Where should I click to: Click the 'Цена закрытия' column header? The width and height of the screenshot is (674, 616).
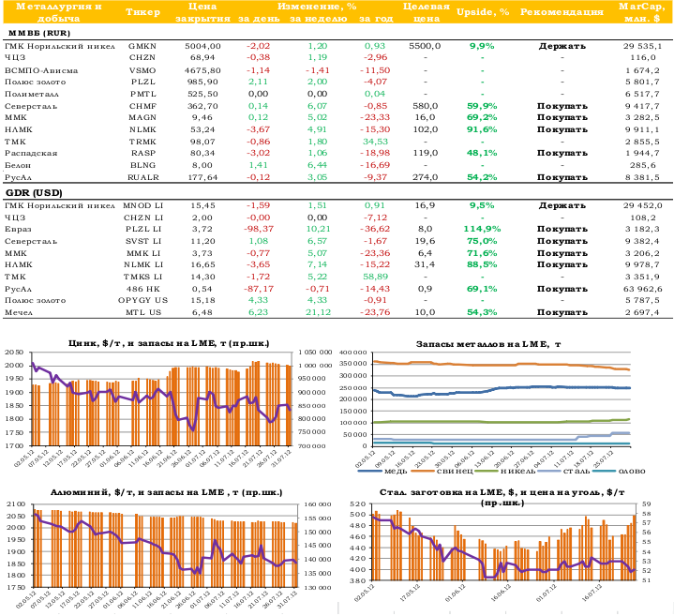(202, 12)
